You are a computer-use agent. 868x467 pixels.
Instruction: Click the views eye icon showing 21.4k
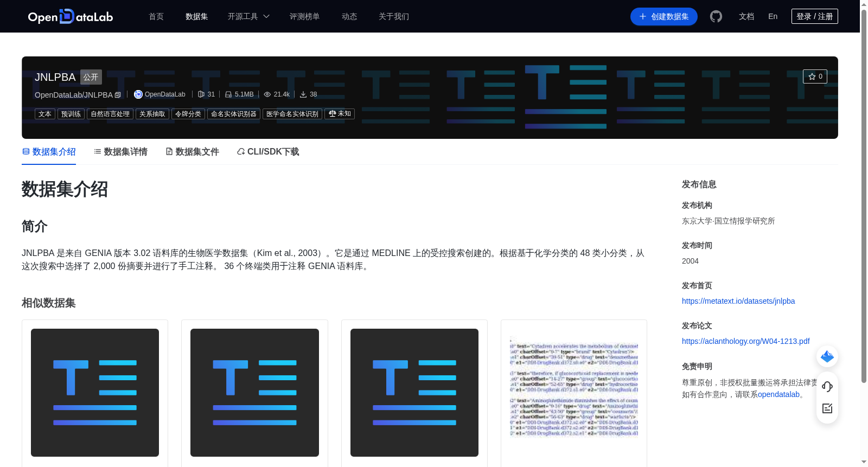[267, 94]
